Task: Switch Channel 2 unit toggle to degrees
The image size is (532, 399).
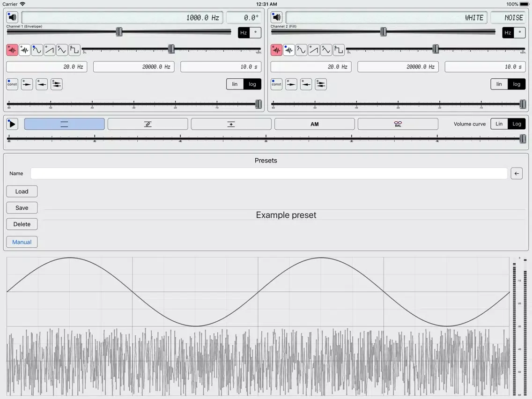Action: 519,33
